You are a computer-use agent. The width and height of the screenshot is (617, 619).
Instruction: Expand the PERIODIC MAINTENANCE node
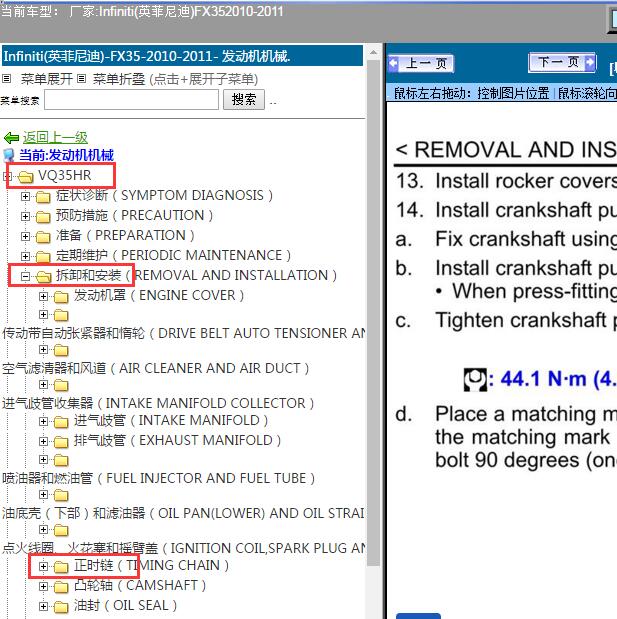coord(25,256)
